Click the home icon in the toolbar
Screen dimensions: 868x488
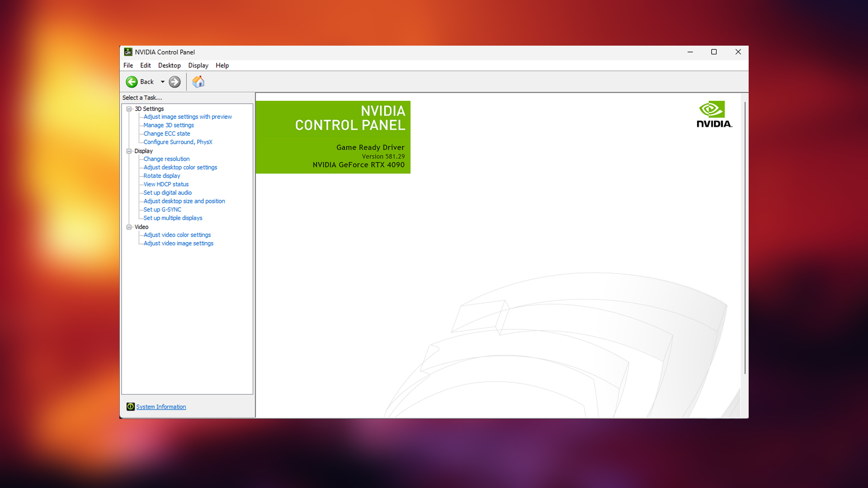pos(198,82)
